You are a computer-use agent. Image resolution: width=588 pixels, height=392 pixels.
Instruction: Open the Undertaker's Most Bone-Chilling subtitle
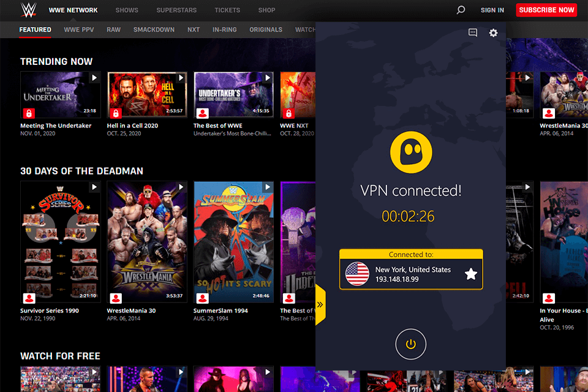[232, 134]
